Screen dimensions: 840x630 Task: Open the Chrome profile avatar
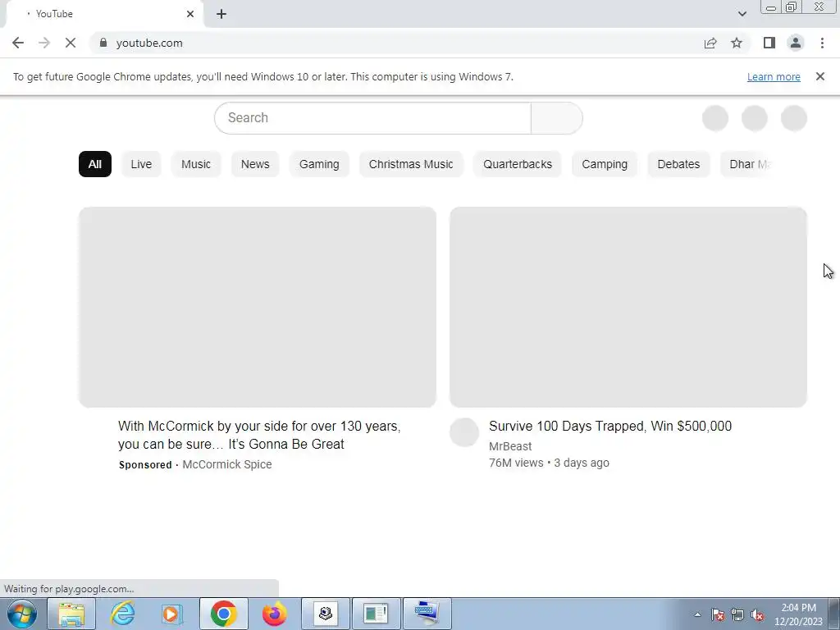tap(796, 43)
